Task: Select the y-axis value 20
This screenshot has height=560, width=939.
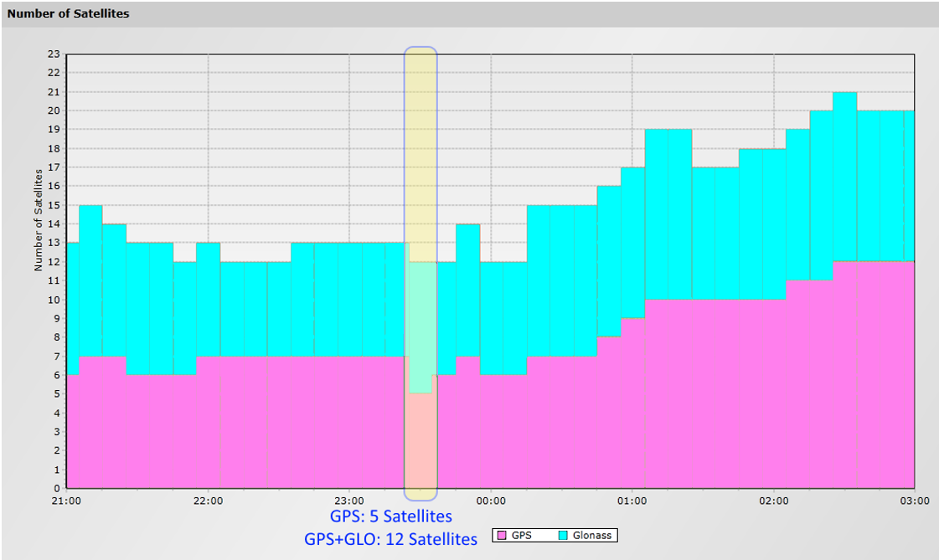Action: tap(54, 110)
